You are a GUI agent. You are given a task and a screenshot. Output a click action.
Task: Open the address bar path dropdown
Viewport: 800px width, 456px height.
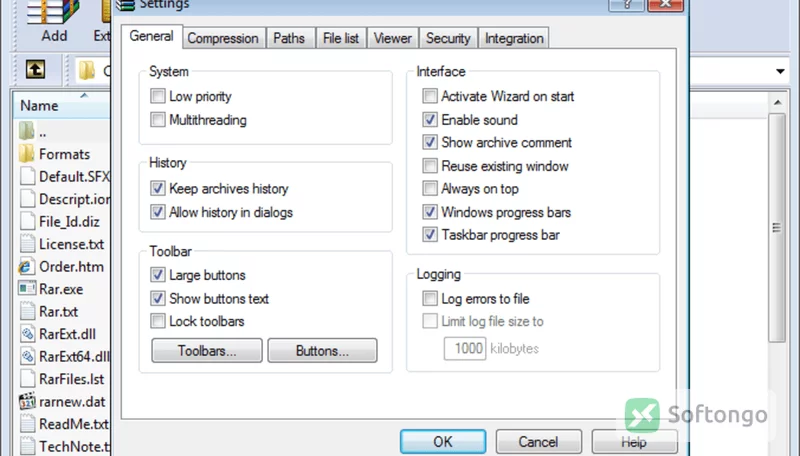(780, 71)
